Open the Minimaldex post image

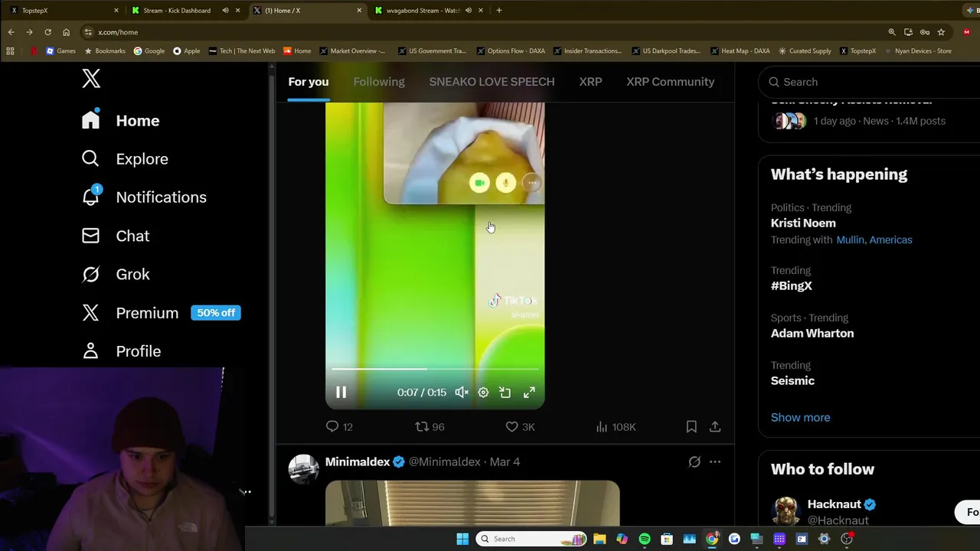472,503
